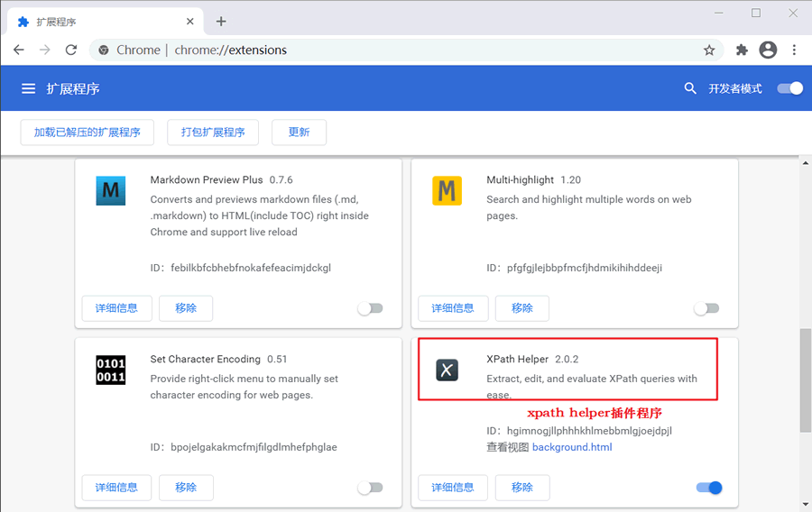
Task: Click the 打包扩展程序 button
Action: [213, 133]
